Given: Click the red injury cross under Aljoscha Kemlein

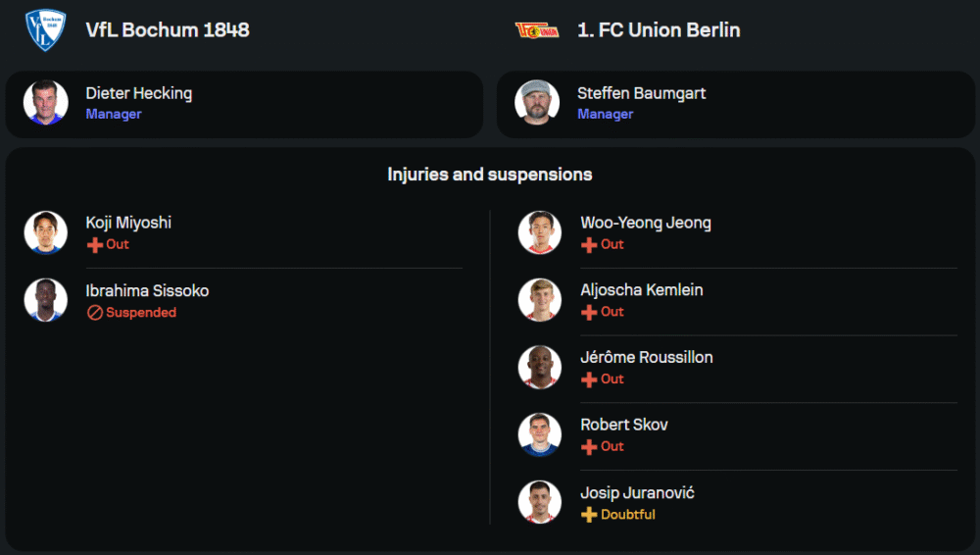Looking at the screenshot, I should pos(589,312).
